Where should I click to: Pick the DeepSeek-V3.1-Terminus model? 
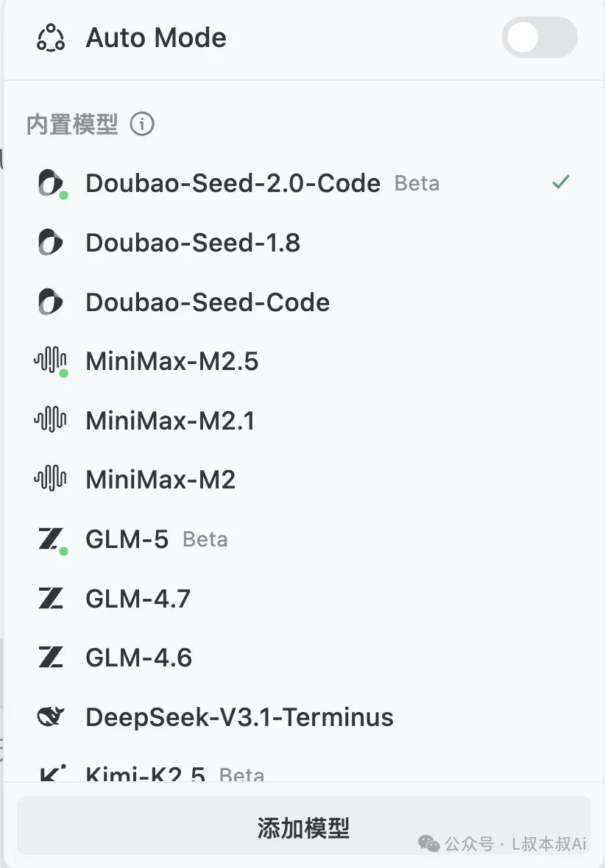(239, 717)
